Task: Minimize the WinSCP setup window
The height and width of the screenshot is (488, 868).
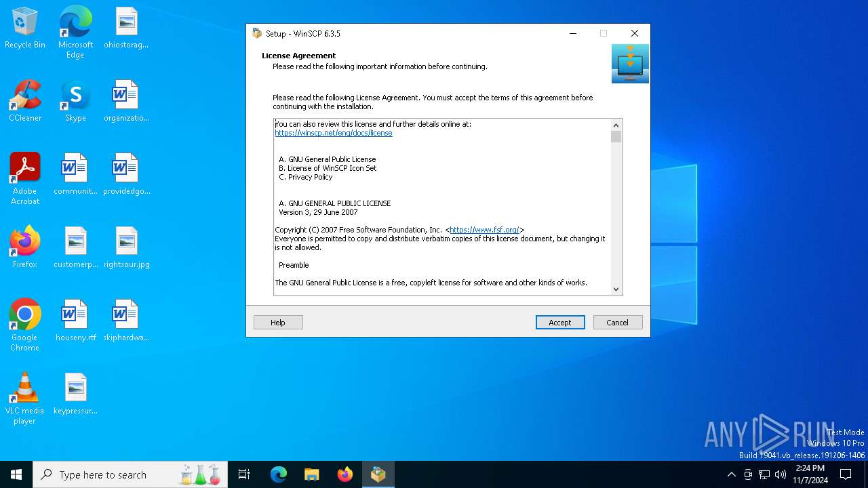Action: [573, 33]
